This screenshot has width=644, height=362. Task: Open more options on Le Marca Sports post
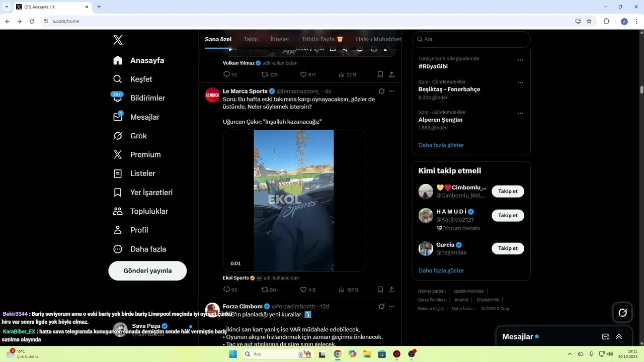(x=391, y=91)
